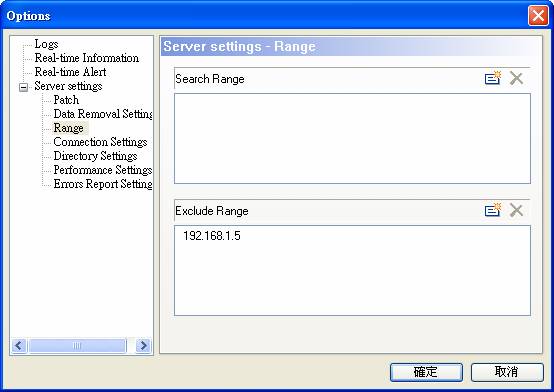Image resolution: width=554 pixels, height=392 pixels.
Task: Add a new Search Range entry
Action: [493, 78]
